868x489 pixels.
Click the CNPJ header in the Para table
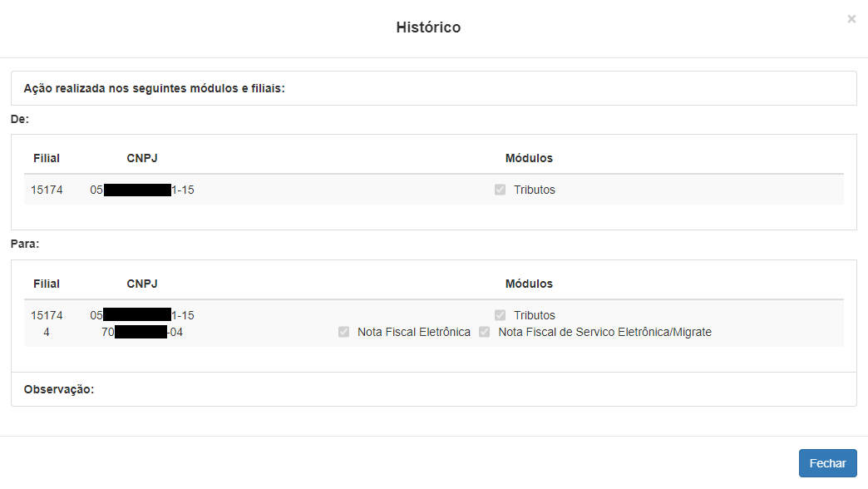point(141,284)
